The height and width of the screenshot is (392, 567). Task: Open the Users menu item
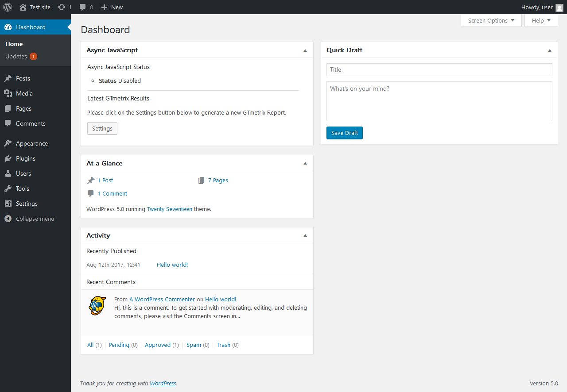click(x=23, y=173)
